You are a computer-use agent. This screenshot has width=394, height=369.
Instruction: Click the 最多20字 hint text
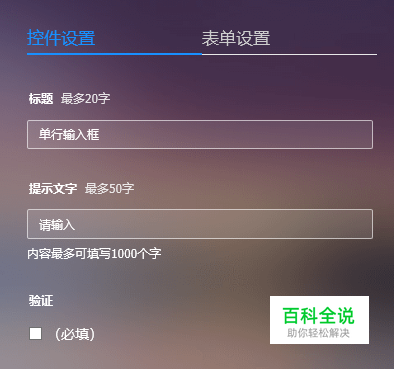[x=85, y=99]
